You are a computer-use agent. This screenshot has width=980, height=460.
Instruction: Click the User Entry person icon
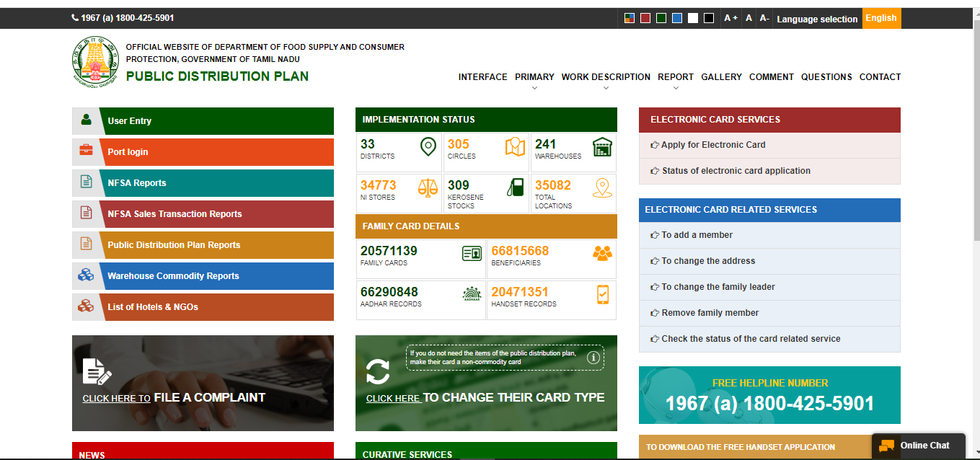(87, 120)
